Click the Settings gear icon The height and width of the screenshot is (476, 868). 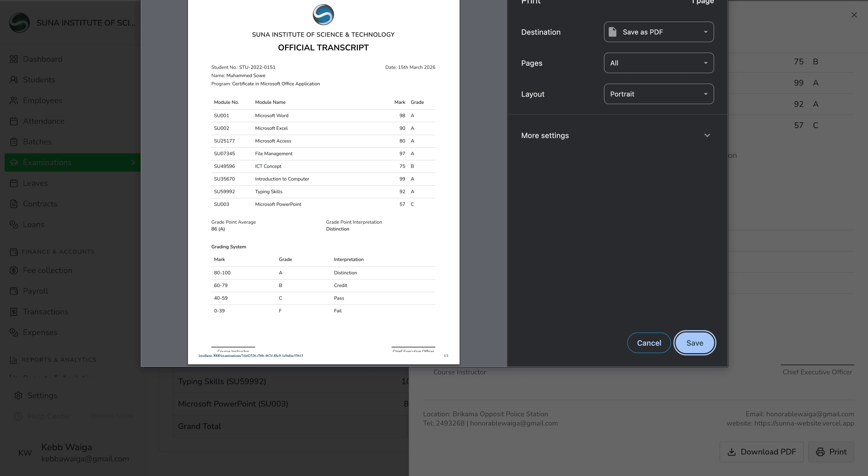pos(18,396)
